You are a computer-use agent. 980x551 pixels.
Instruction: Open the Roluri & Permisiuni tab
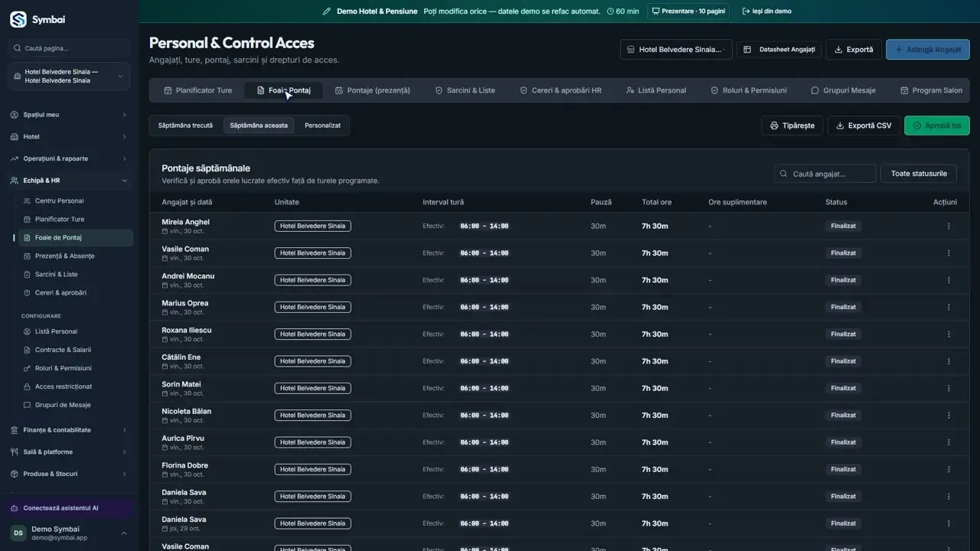tap(748, 90)
